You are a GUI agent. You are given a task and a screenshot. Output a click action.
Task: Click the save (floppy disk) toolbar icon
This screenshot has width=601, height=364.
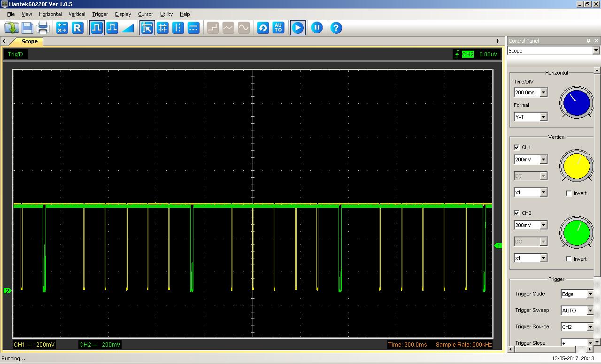27,28
